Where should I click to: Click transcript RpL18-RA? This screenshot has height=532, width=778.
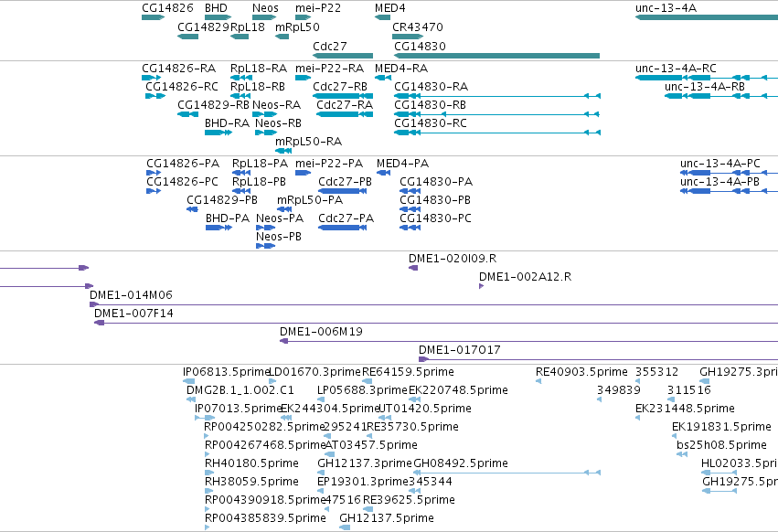click(241, 78)
